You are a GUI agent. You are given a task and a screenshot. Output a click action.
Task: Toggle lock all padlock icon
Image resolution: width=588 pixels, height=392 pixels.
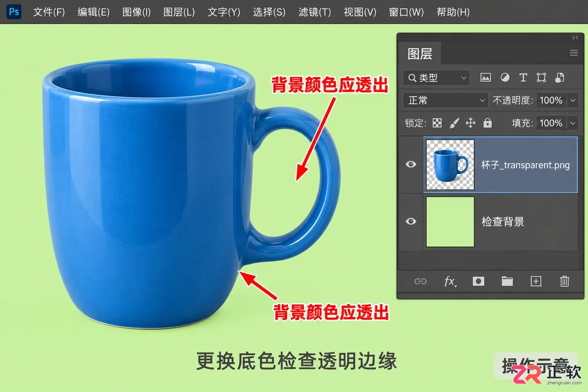(488, 123)
